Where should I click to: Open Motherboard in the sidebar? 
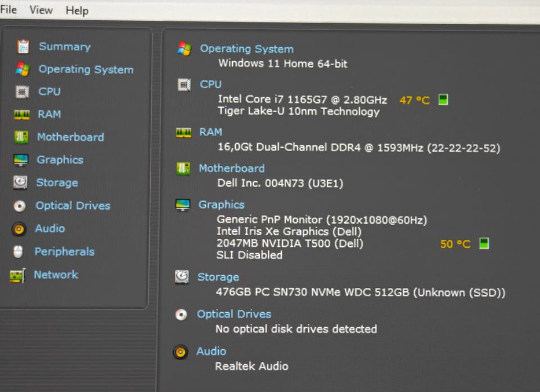tap(71, 137)
